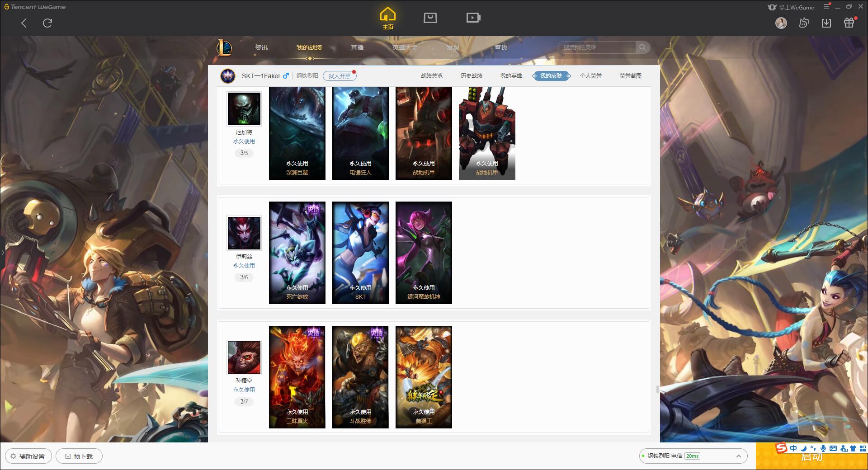Screen dimensions: 868x470
Task: Open the hamburger main menu icon
Action: coord(826,7)
